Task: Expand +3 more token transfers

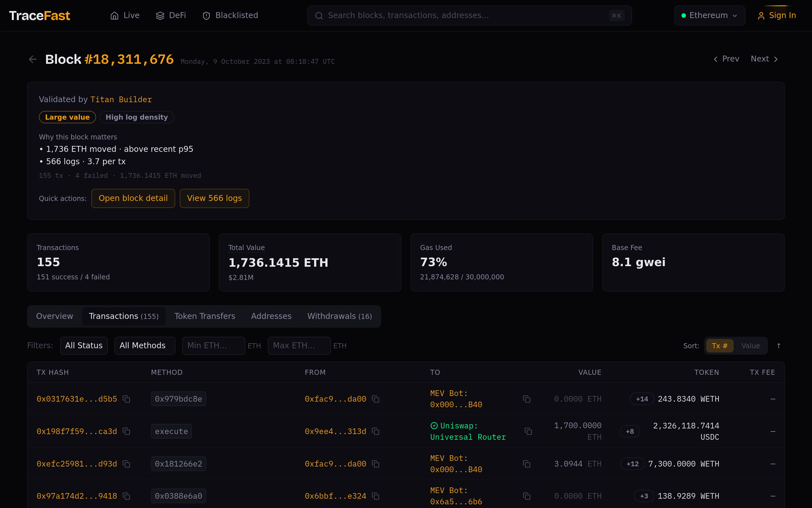Action: point(644,496)
